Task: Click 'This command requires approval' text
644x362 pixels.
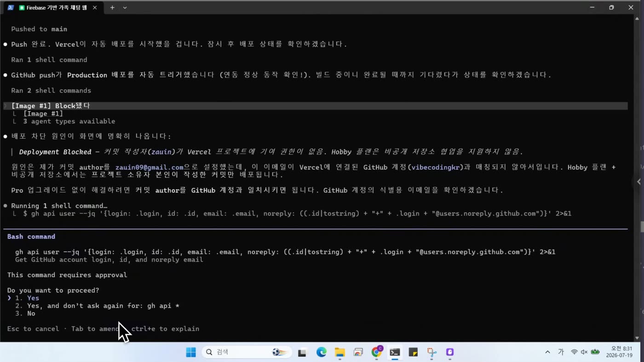Action: [x=67, y=275]
